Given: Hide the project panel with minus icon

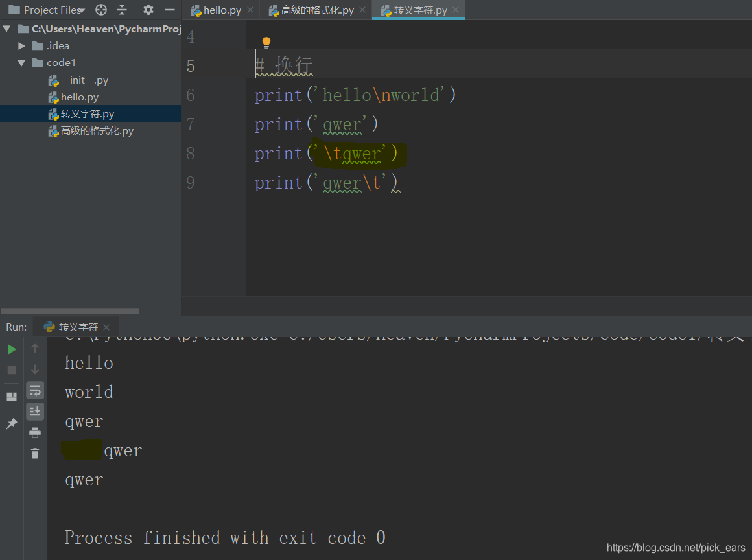Looking at the screenshot, I should pos(170,10).
